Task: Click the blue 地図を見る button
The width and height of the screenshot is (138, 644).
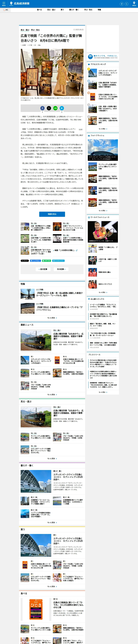Action: click(x=52, y=214)
